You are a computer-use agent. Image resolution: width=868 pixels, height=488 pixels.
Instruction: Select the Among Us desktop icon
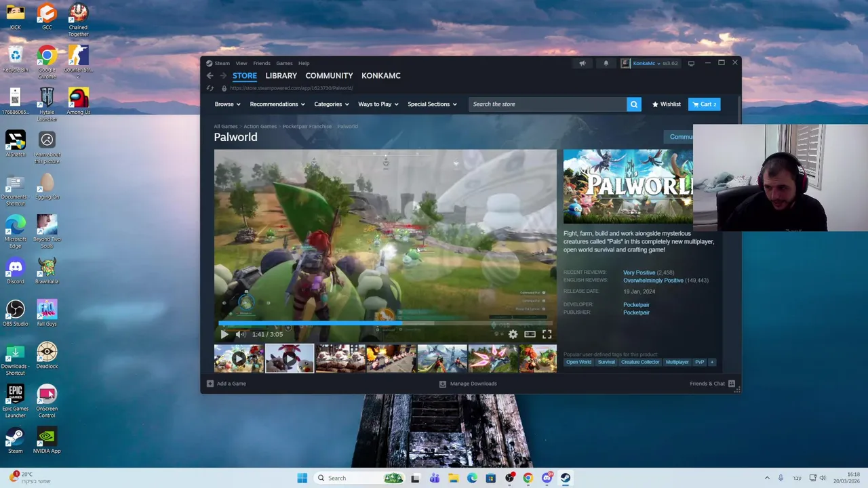pyautogui.click(x=78, y=101)
